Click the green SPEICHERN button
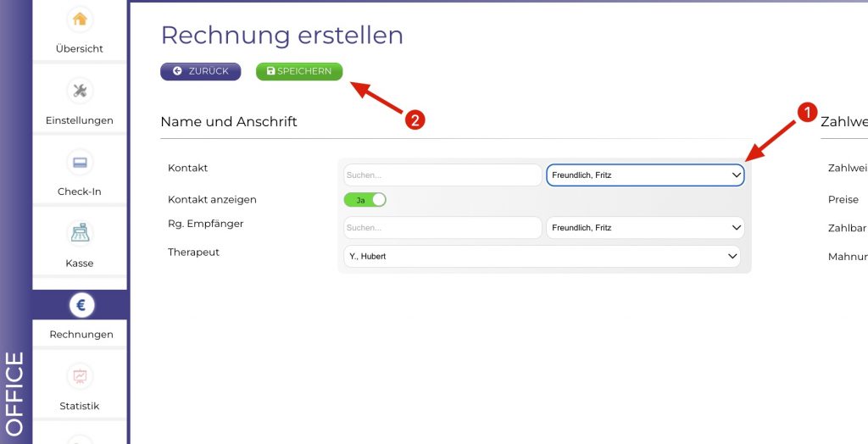 tap(299, 72)
